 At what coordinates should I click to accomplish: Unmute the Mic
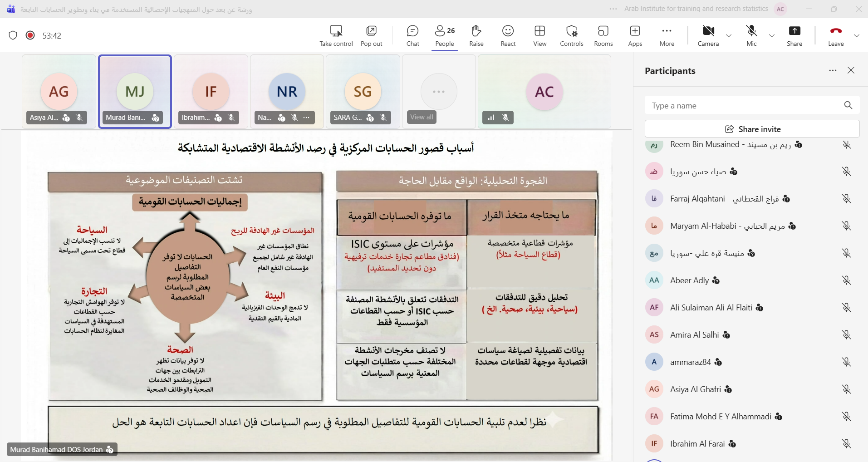click(751, 35)
